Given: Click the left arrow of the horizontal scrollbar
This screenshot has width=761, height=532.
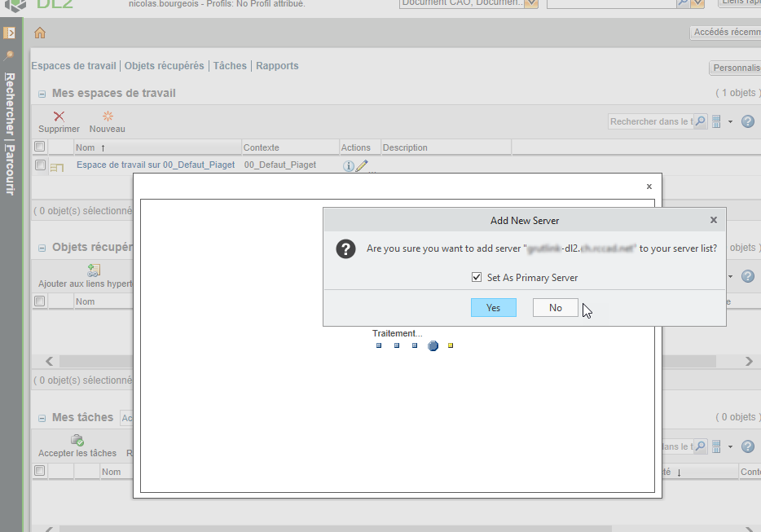Looking at the screenshot, I should coord(48,361).
